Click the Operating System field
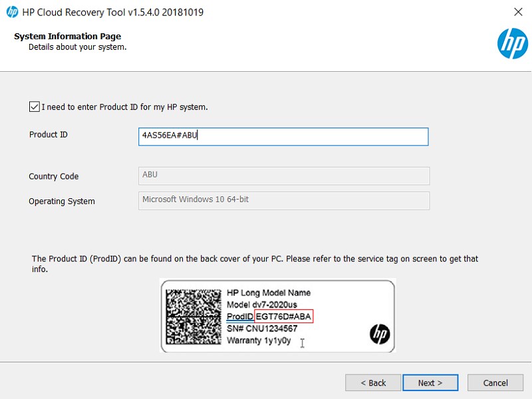Viewport: 532px width, 399px height. (284, 201)
